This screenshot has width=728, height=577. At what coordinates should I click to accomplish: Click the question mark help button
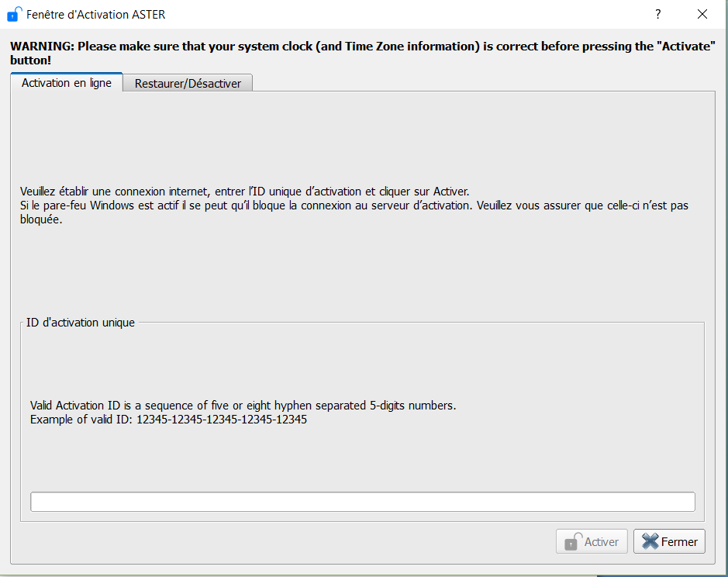(x=657, y=14)
